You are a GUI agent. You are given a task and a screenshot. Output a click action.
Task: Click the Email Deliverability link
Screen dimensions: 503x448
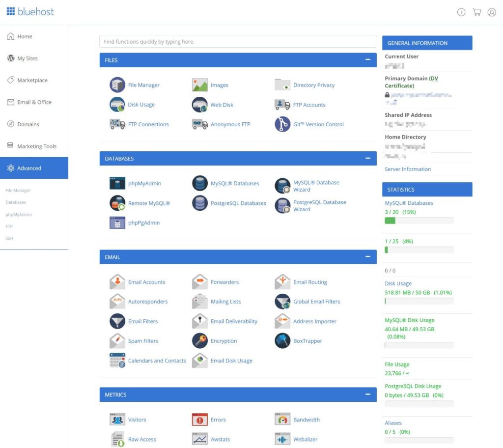234,321
